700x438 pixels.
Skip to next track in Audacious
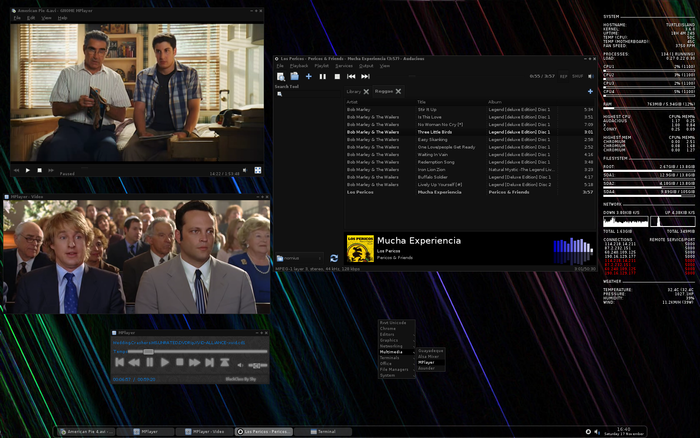[365, 76]
